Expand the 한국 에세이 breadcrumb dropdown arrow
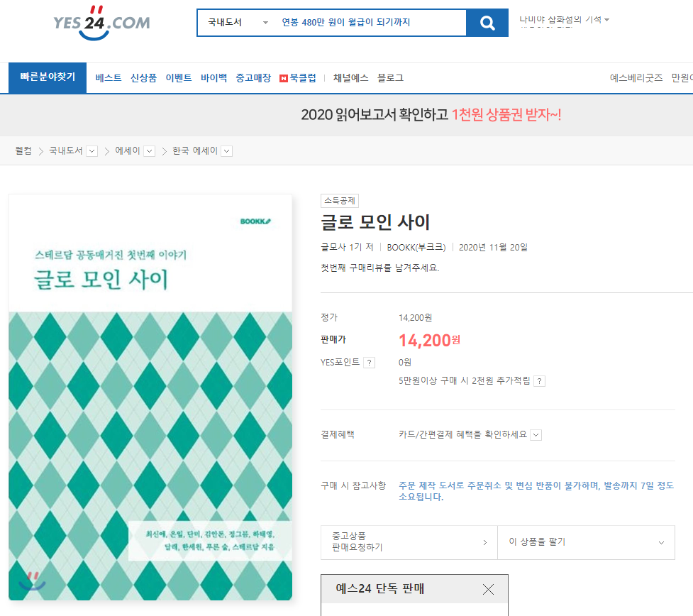 (227, 151)
